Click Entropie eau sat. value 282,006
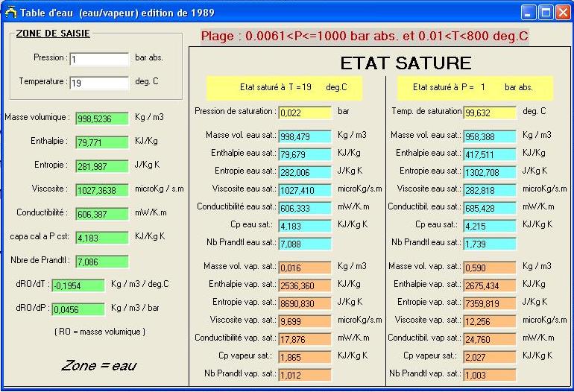The height and width of the screenshot is (392, 574). coord(305,172)
